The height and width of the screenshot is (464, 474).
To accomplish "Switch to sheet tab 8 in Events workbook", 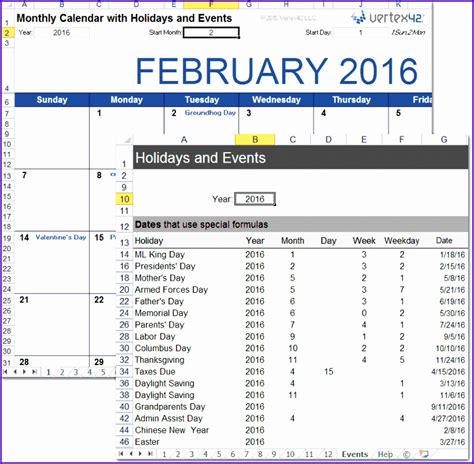I will (x=260, y=454).
